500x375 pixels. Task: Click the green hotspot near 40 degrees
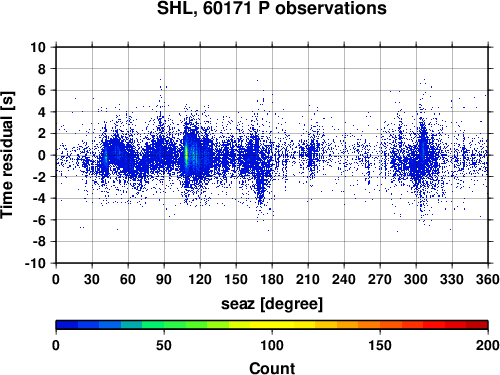click(106, 157)
